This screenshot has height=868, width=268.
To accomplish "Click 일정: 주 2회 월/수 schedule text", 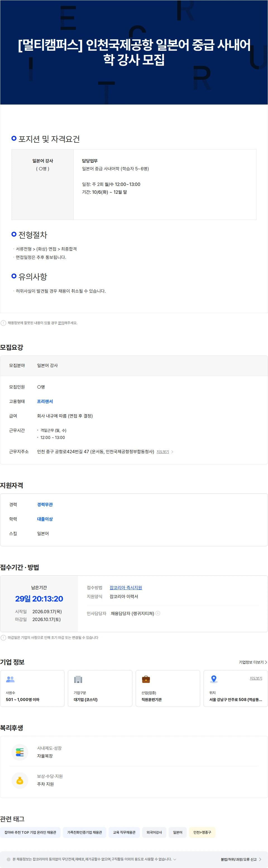I will click(111, 184).
